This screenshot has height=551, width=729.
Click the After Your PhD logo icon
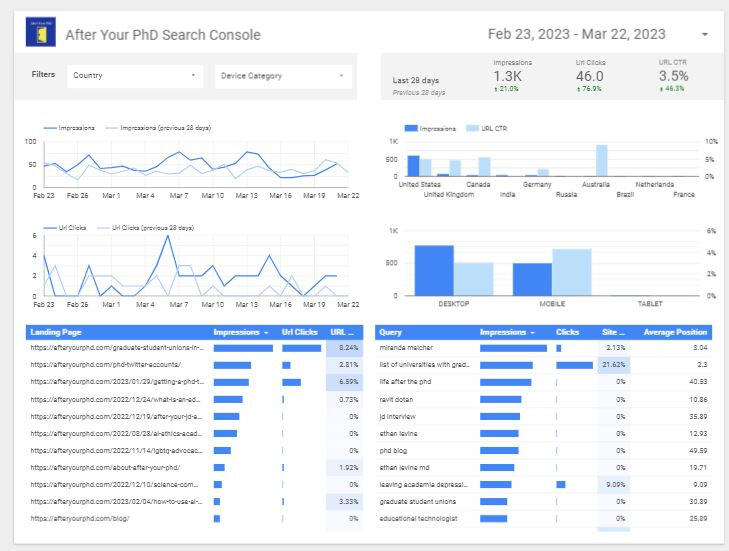pyautogui.click(x=41, y=34)
